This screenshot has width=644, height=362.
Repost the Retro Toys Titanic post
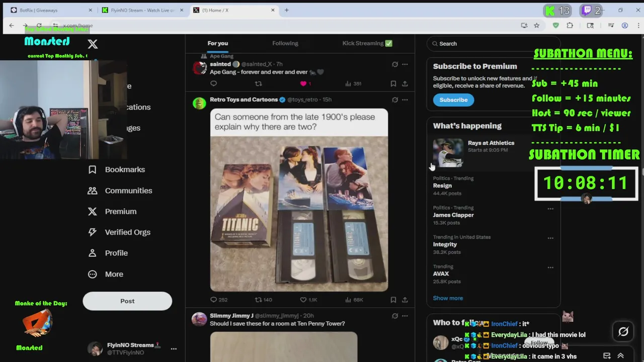263,300
